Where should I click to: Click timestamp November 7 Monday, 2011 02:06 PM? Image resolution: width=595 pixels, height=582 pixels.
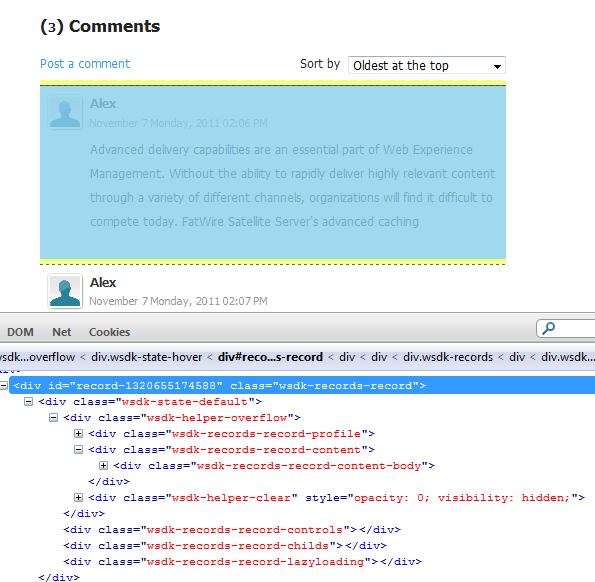click(x=178, y=123)
